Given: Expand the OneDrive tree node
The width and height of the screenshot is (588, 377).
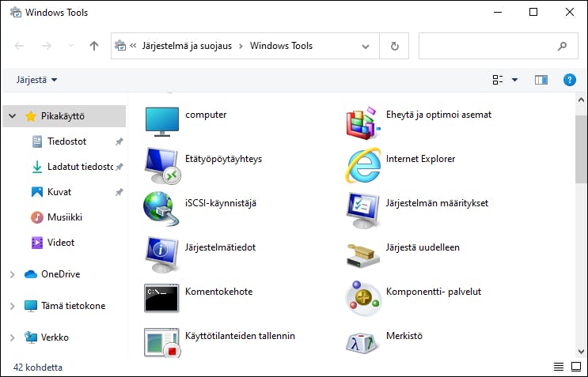Looking at the screenshot, I should (13, 274).
